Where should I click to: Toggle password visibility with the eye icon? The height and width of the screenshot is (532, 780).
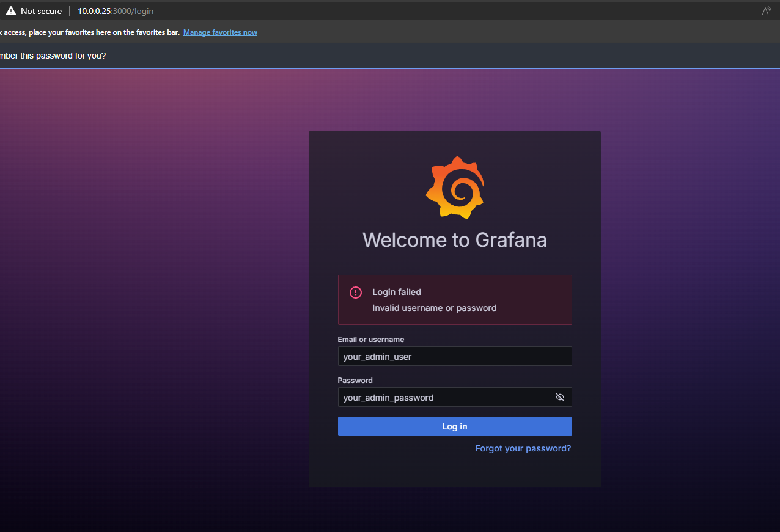click(x=559, y=397)
